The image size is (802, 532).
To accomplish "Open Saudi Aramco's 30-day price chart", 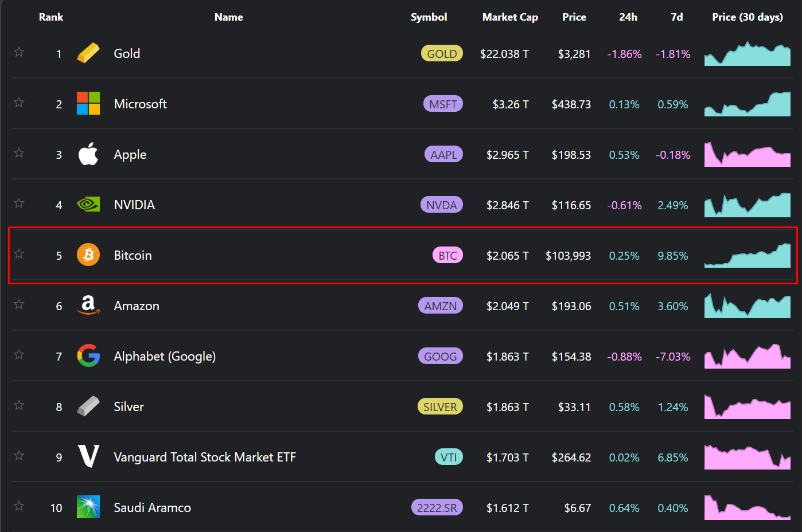I will [x=748, y=507].
